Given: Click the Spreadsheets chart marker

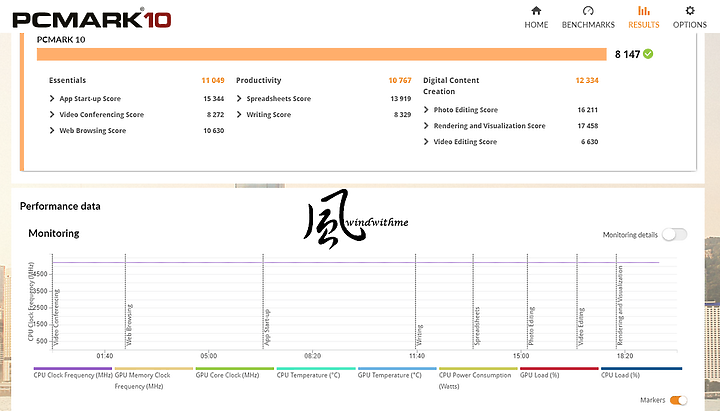Looking at the screenshot, I should coord(477,326).
